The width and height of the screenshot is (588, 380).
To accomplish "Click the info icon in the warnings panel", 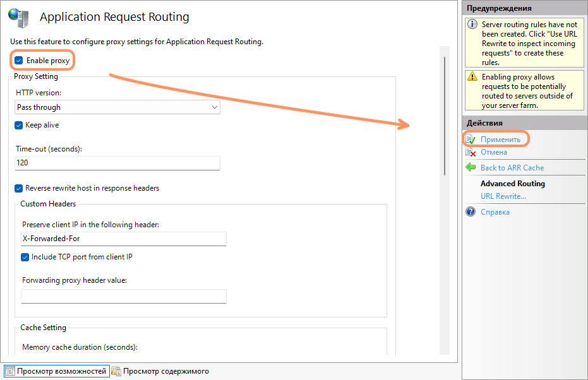I will [x=472, y=25].
